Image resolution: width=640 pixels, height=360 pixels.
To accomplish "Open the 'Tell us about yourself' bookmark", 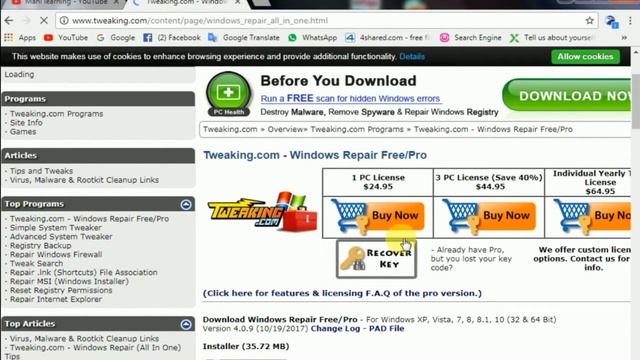I will pos(551,38).
